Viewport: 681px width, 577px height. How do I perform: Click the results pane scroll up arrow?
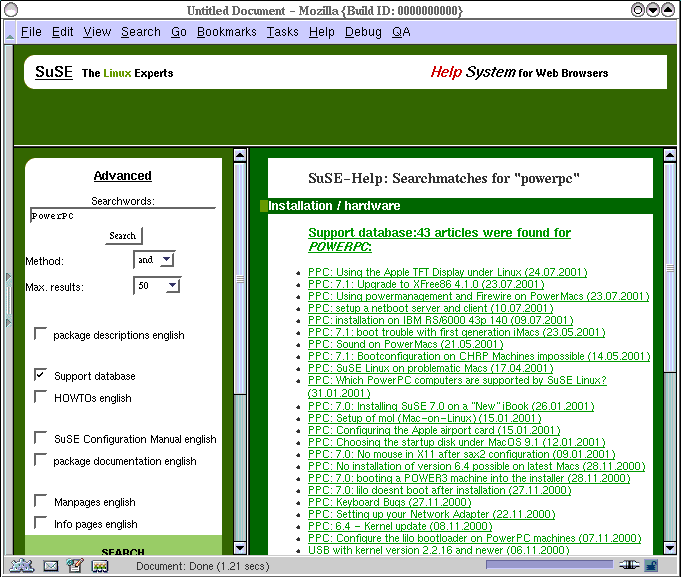pos(670,155)
